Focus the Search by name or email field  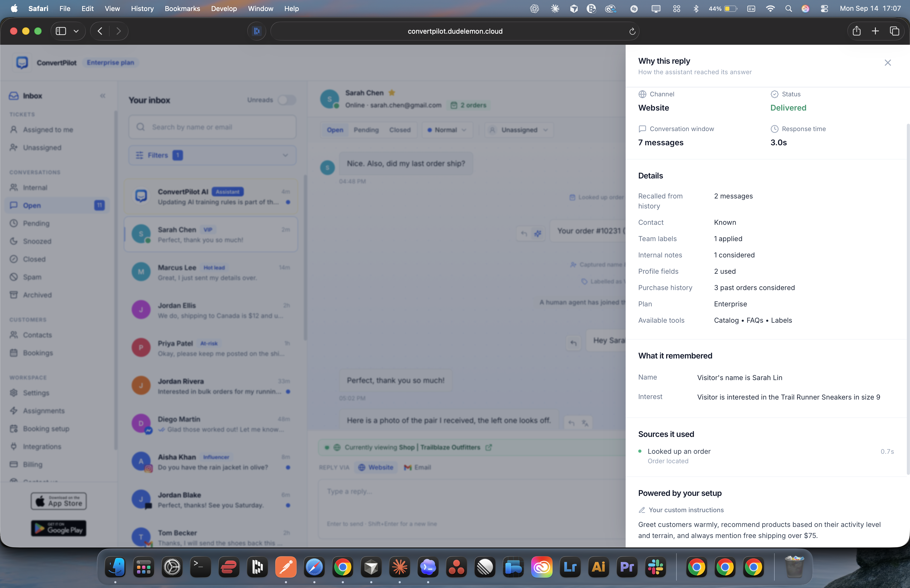(212, 127)
